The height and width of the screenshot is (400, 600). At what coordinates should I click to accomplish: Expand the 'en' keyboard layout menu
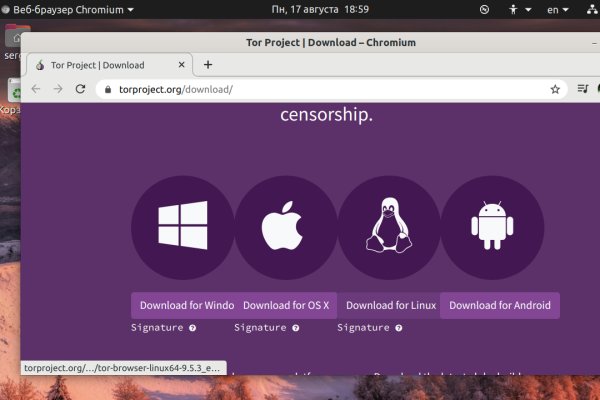[x=557, y=10]
